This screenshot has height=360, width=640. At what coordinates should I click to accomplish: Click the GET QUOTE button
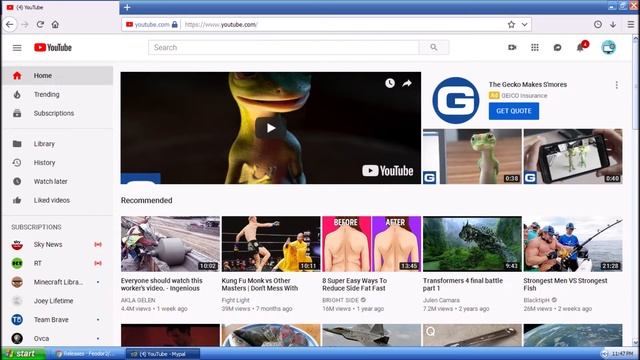(x=513, y=111)
